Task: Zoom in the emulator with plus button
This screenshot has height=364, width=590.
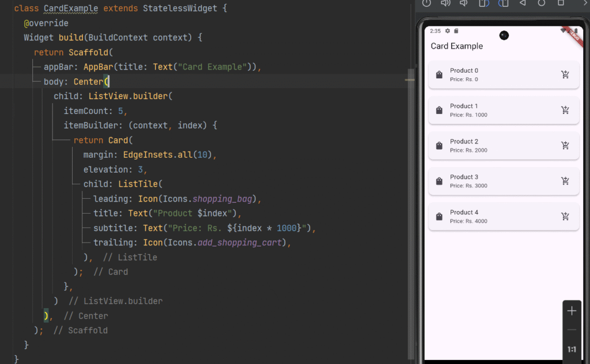Action: [572, 311]
